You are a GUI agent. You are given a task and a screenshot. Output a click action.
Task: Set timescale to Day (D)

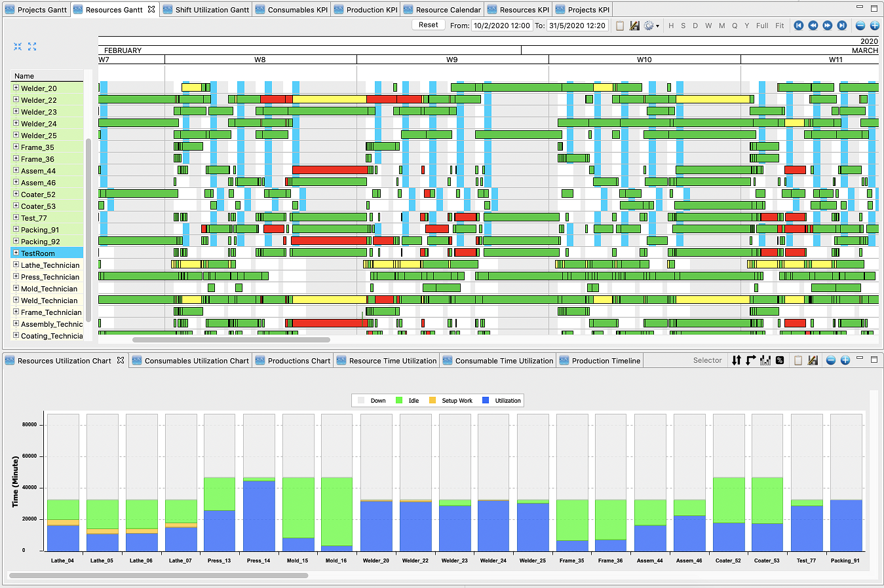pyautogui.click(x=695, y=26)
